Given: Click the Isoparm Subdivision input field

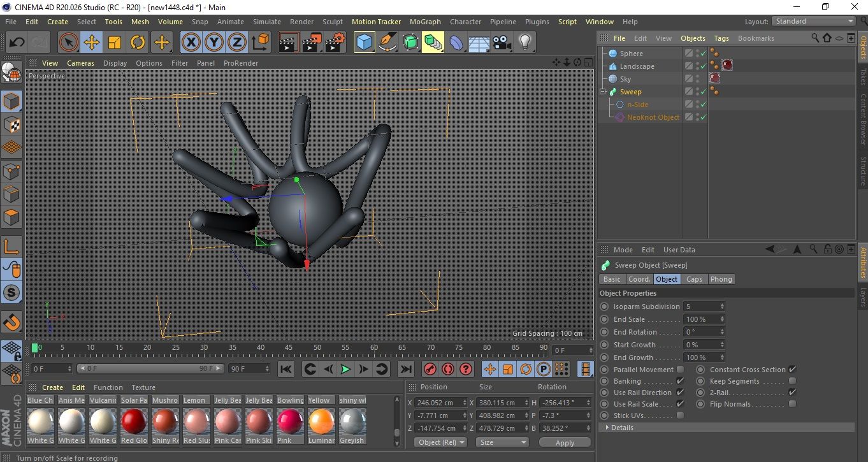Looking at the screenshot, I should click(701, 307).
